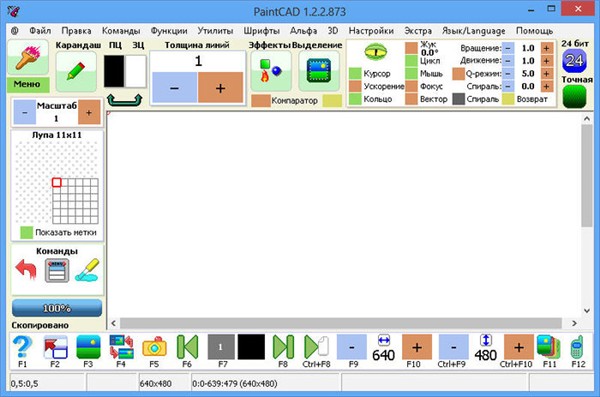
Task: Increase Масштаб with plus button
Action: click(89, 113)
